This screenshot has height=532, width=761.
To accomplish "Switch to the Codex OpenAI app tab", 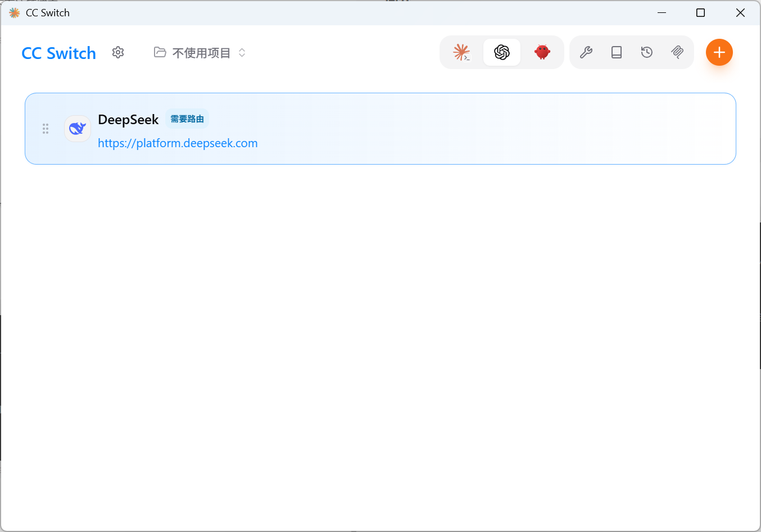I will pos(502,52).
